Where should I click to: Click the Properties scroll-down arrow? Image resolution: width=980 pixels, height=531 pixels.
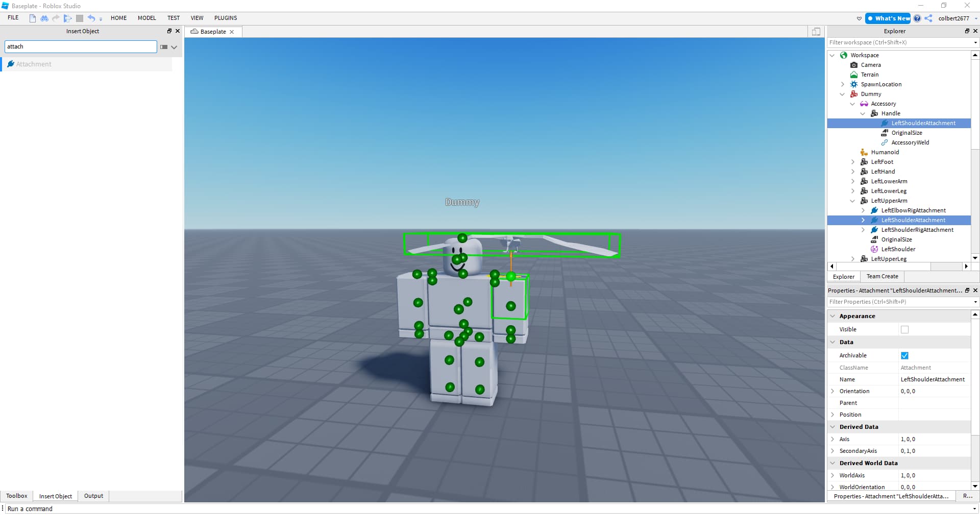coord(975,487)
